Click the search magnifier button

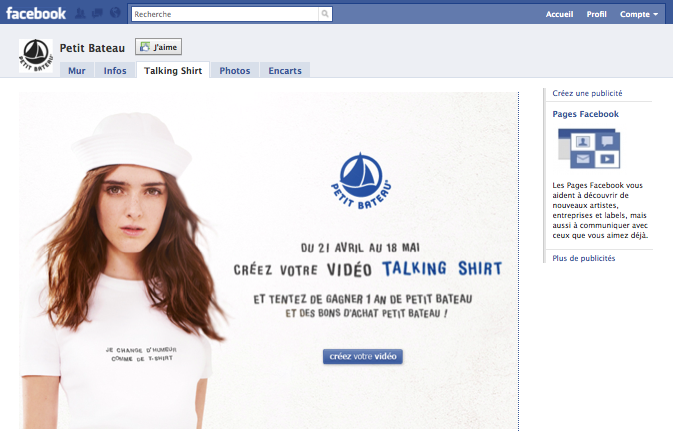tap(325, 14)
